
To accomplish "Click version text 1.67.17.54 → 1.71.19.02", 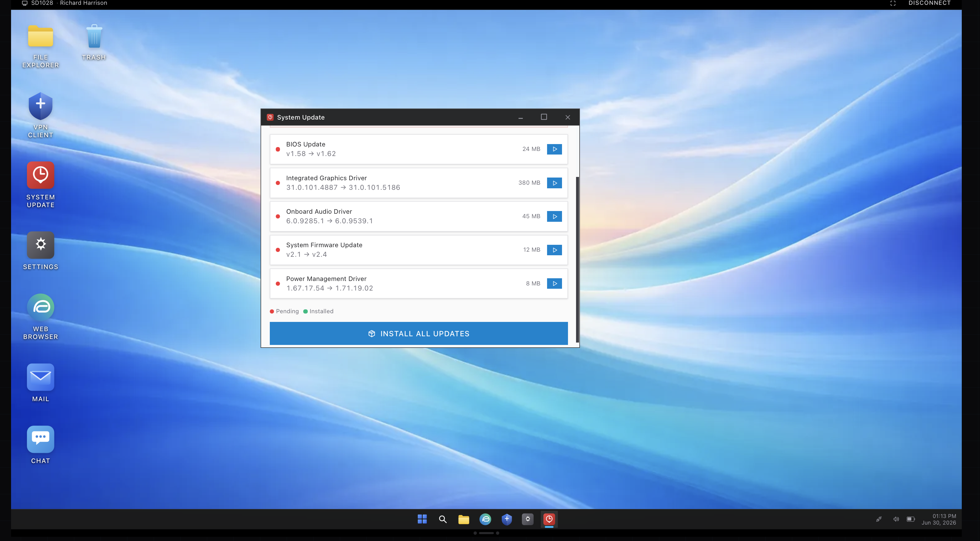I will point(330,288).
